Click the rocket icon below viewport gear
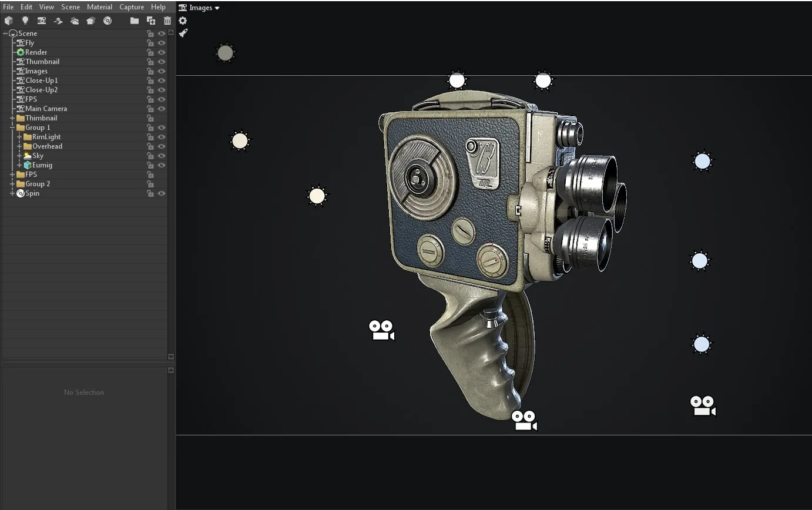Screen dimensions: 812x510 click(183, 33)
